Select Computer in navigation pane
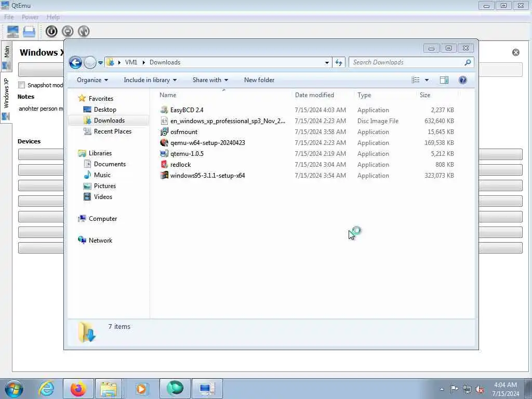Image resolution: width=532 pixels, height=399 pixels. coord(103,219)
